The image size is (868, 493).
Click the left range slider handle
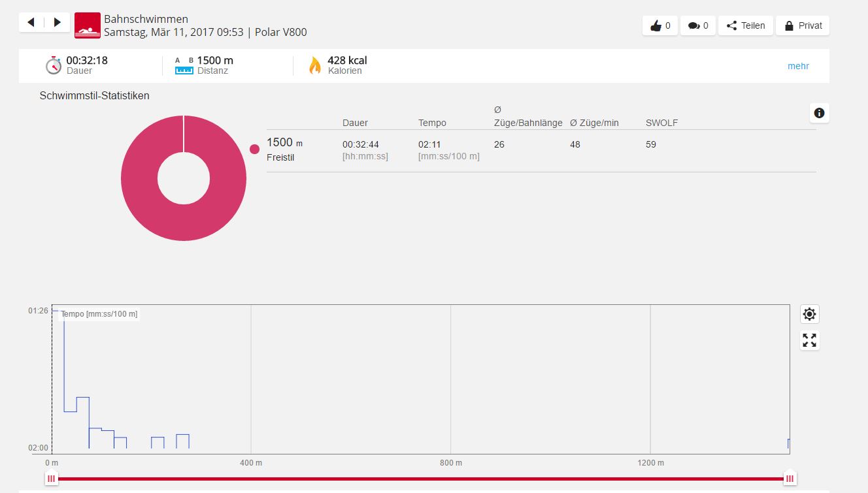pyautogui.click(x=51, y=479)
